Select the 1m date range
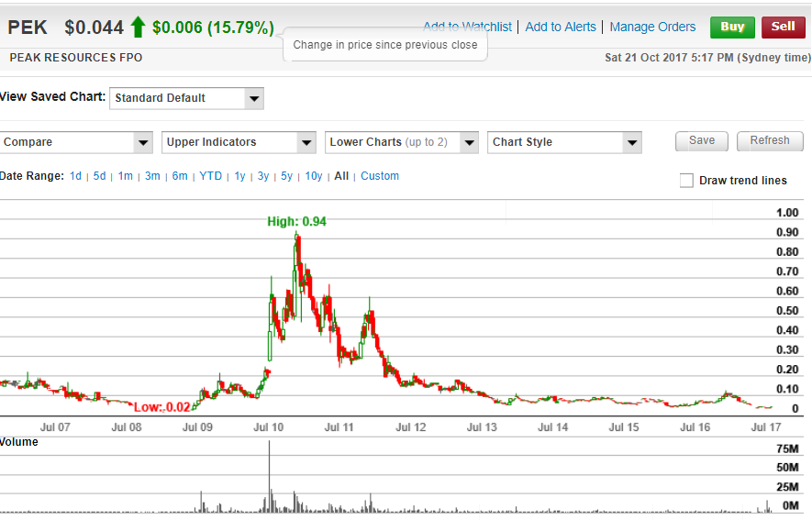This screenshot has height=520, width=812. point(126,176)
